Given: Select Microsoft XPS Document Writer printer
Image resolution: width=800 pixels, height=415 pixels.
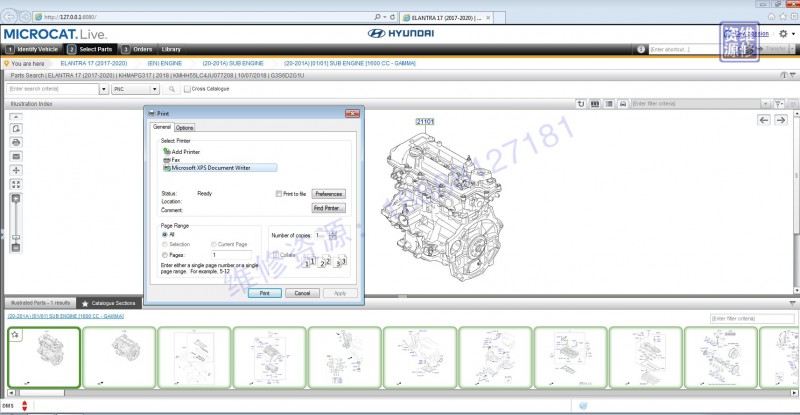Looking at the screenshot, I should click(219, 167).
